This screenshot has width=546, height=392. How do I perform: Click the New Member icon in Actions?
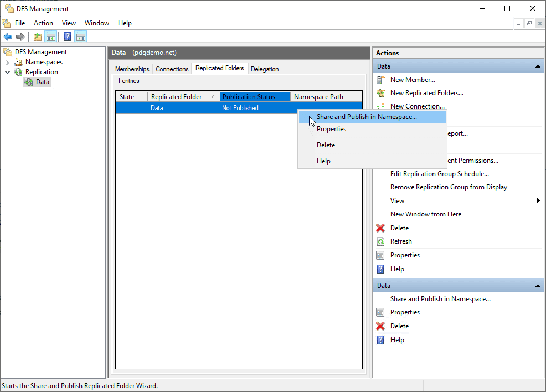pos(380,80)
